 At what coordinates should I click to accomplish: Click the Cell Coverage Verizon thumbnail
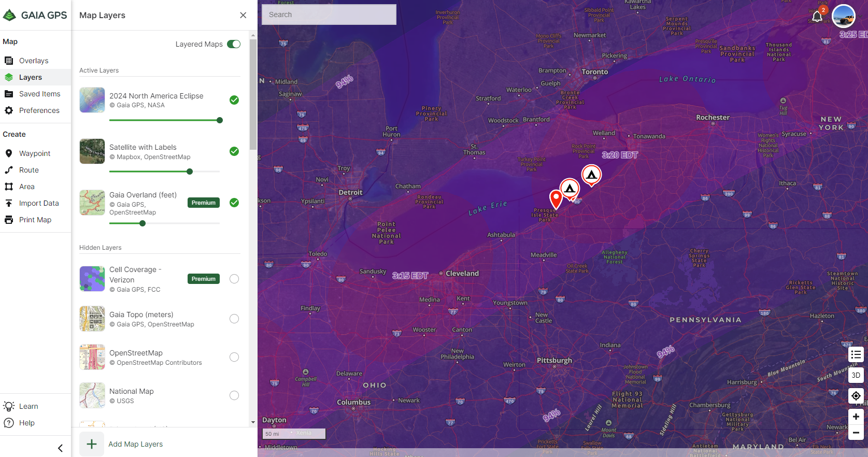92,279
